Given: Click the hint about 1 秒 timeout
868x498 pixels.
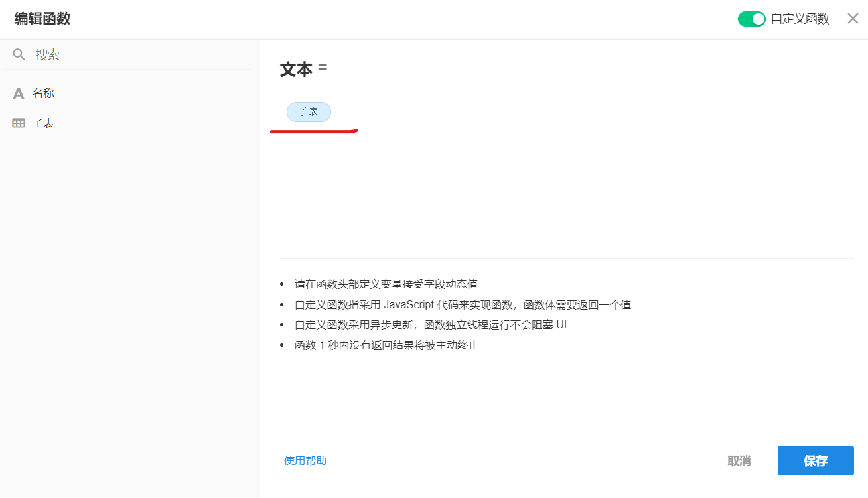Looking at the screenshot, I should (x=386, y=345).
